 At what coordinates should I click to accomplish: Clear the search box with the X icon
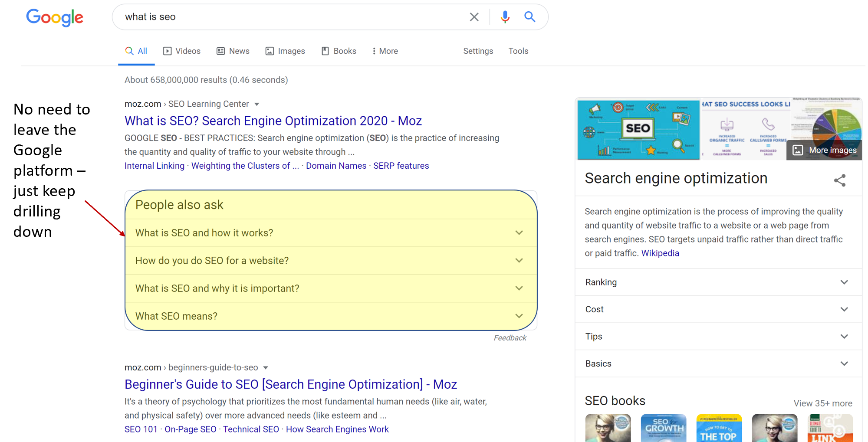pyautogui.click(x=474, y=17)
